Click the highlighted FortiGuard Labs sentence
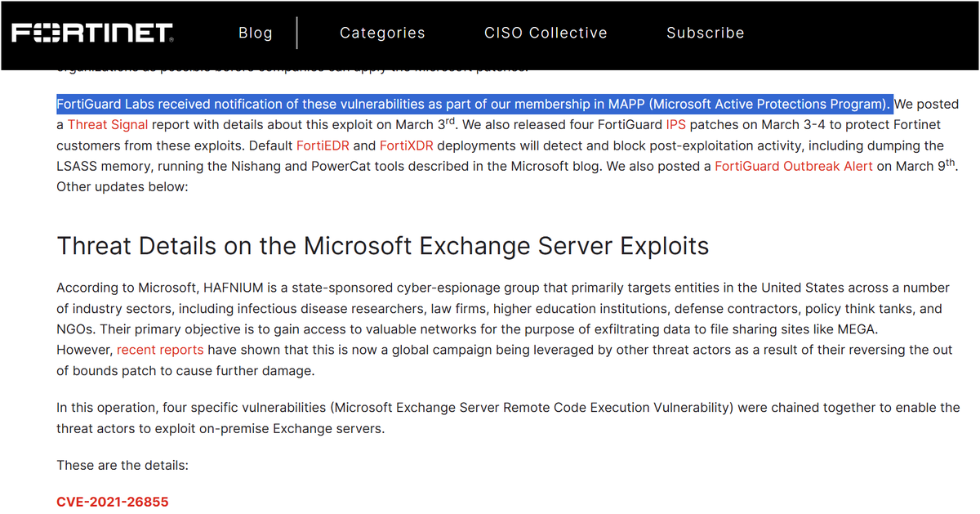Screen dimensions: 980x514 474,105
